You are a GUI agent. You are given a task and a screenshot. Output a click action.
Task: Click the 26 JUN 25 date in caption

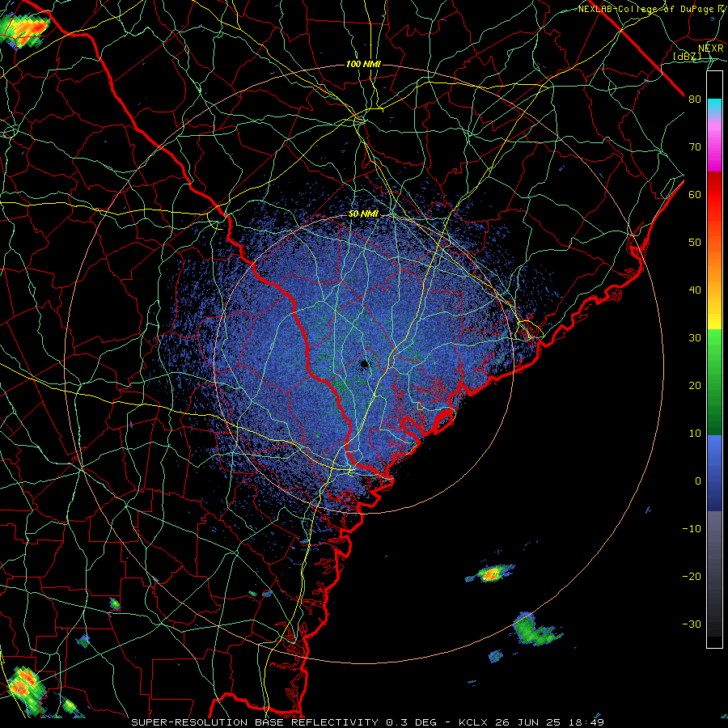tap(530, 722)
